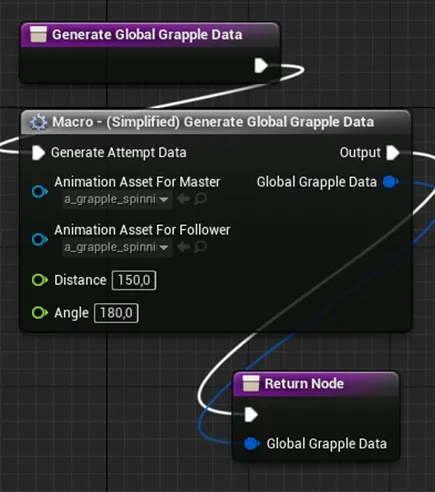Click the Generate Attempt Data exec input pin
The width and height of the screenshot is (435, 492).
click(x=39, y=153)
